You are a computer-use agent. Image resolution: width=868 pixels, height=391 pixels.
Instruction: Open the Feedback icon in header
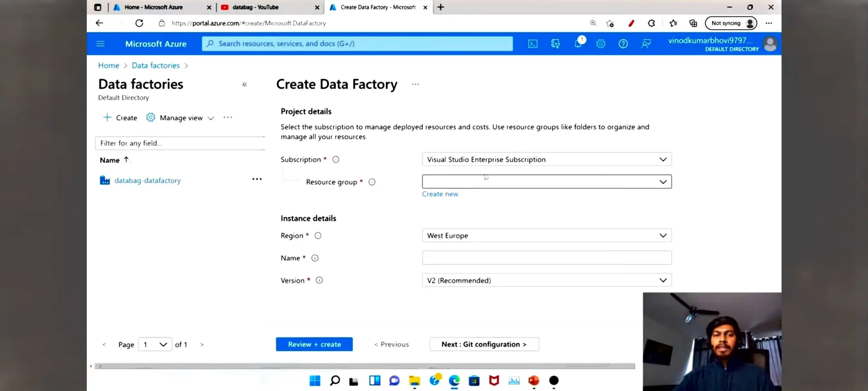[646, 44]
